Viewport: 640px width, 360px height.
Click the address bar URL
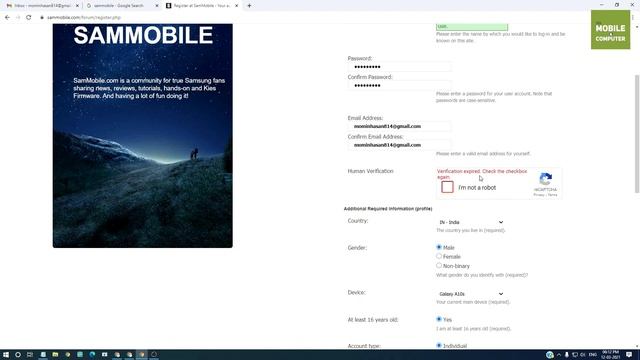[84, 18]
